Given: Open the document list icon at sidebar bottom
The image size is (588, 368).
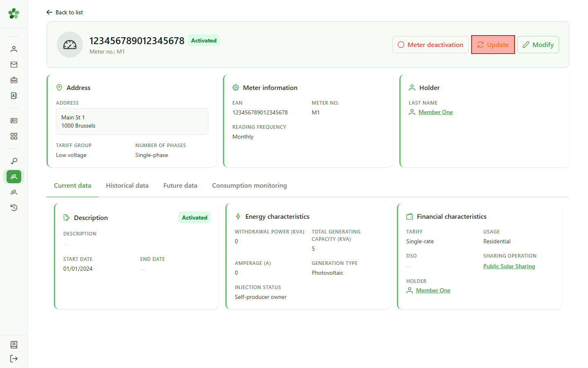Looking at the screenshot, I should tap(14, 345).
